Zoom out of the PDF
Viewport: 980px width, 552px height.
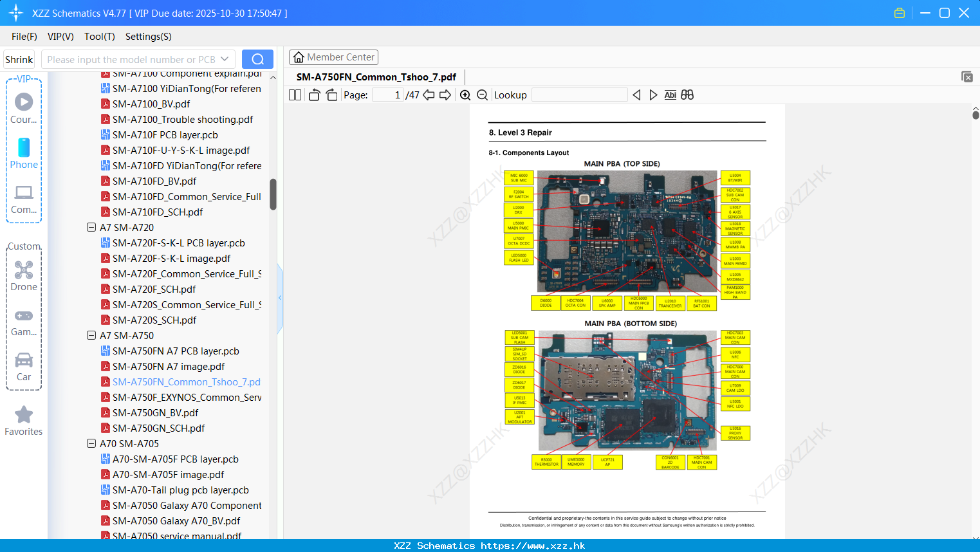tap(482, 95)
